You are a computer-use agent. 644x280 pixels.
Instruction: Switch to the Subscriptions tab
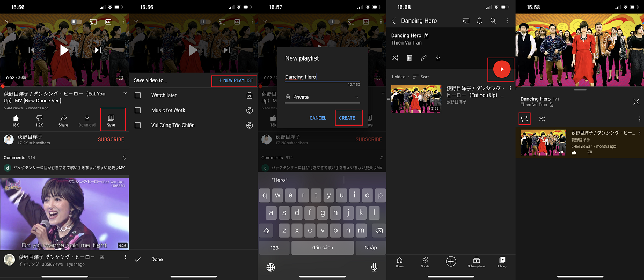477,262
